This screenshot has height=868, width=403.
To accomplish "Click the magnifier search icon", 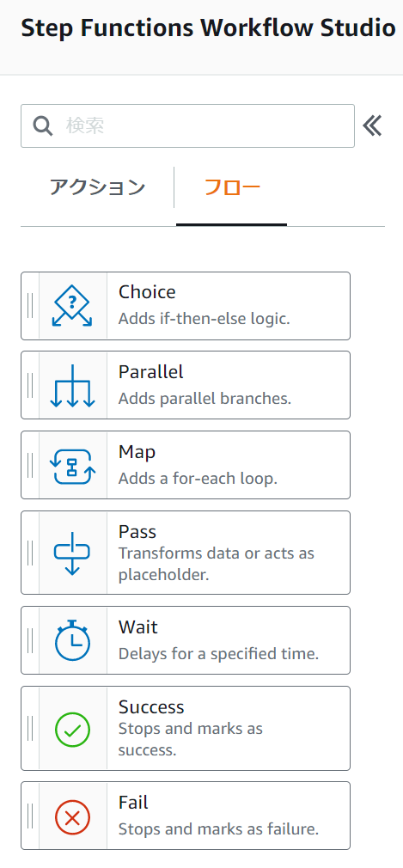I will coord(43,125).
